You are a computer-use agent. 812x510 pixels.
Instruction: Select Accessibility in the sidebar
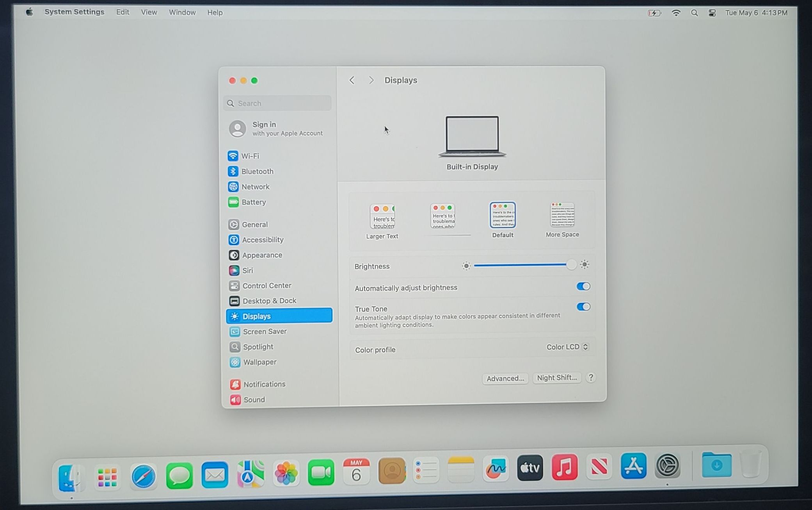(x=262, y=240)
